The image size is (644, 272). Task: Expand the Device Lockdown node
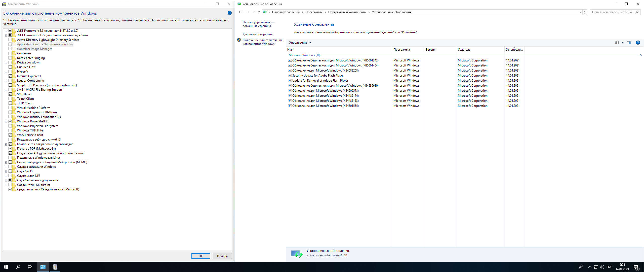click(6, 63)
